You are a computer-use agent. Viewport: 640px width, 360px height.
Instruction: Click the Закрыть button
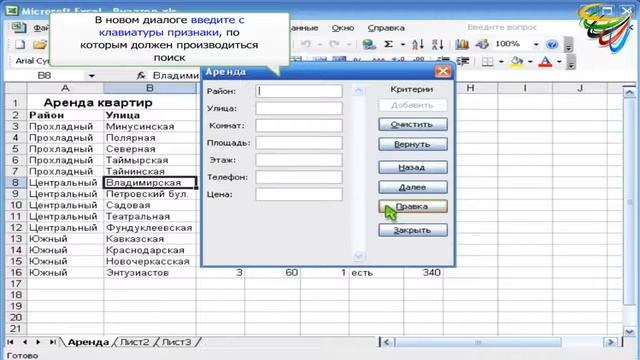coord(413,230)
